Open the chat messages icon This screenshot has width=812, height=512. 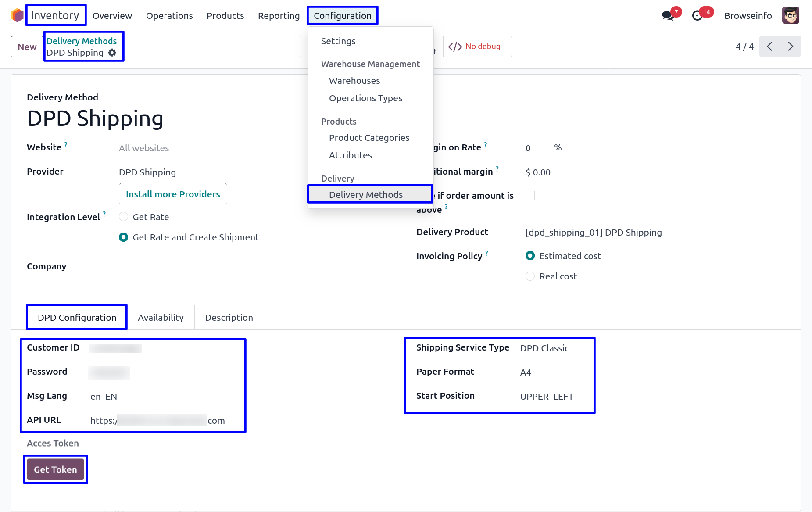point(668,16)
